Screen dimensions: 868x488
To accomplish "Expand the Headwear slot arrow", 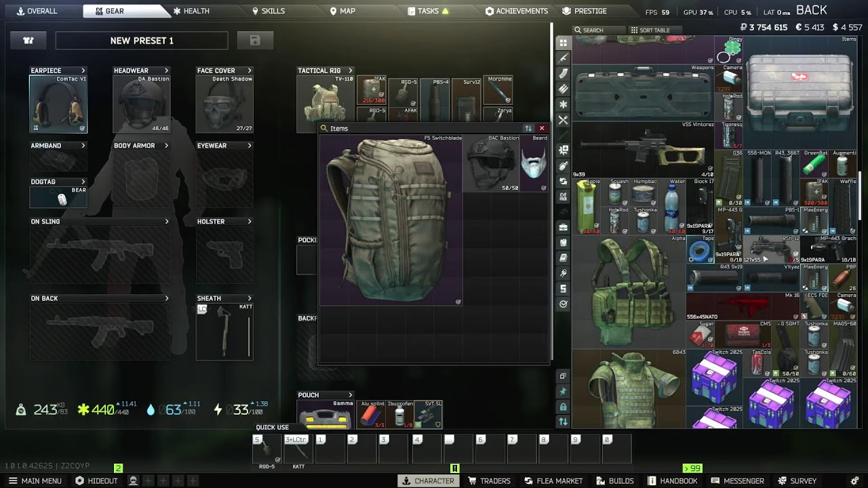I will pyautogui.click(x=166, y=70).
